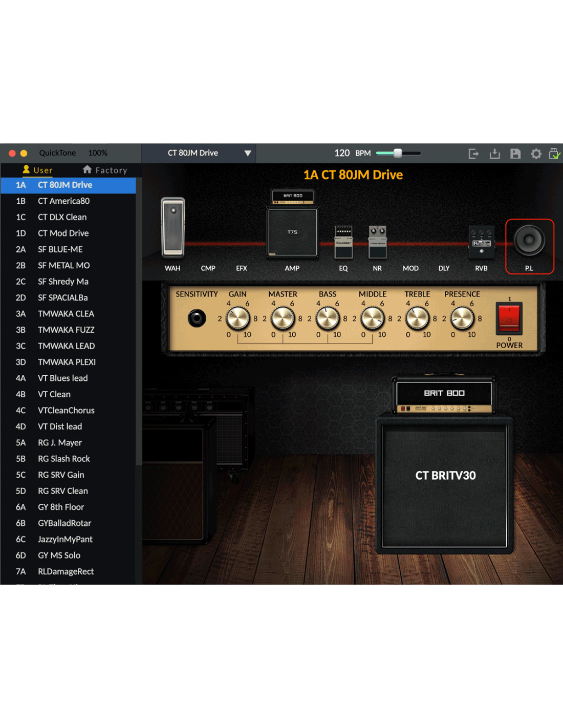
Task: Select the BRIT 800 amp head in chain
Action: click(292, 197)
